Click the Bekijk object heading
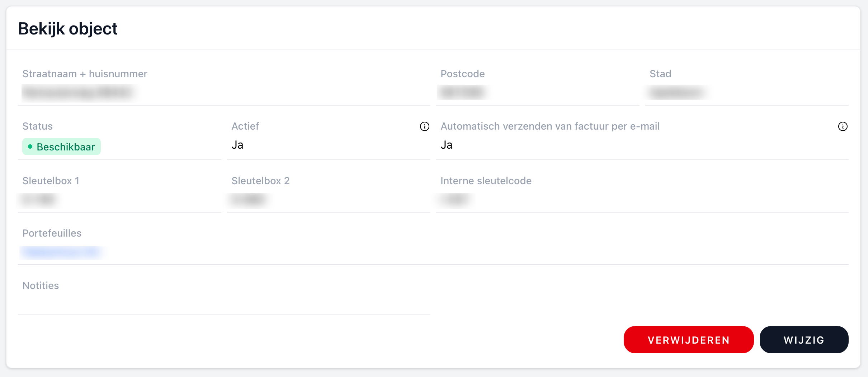 tap(68, 29)
